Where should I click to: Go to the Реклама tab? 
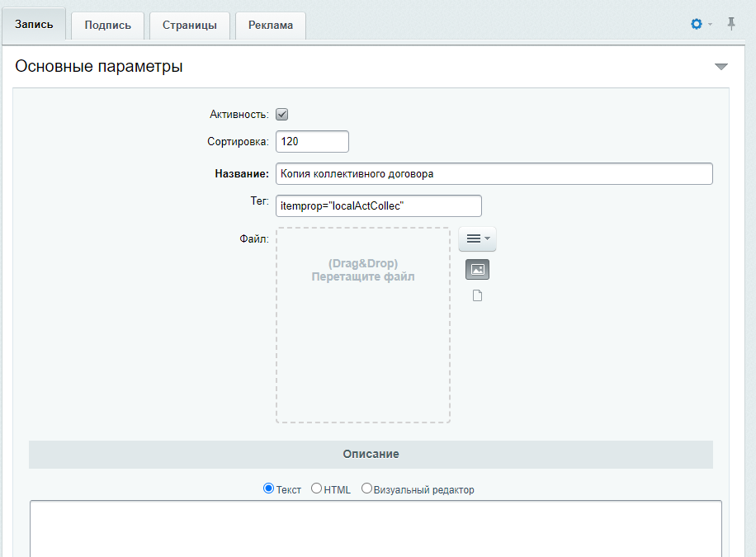271,26
